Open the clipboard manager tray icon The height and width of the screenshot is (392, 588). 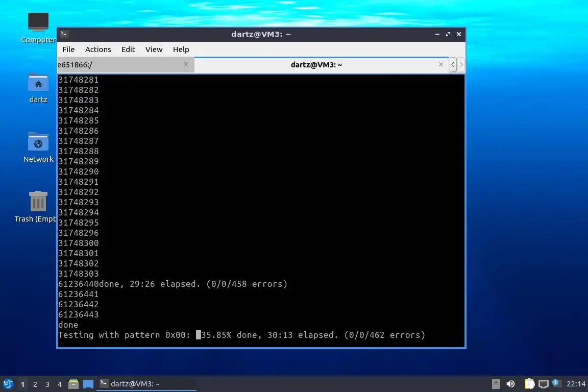(x=529, y=384)
